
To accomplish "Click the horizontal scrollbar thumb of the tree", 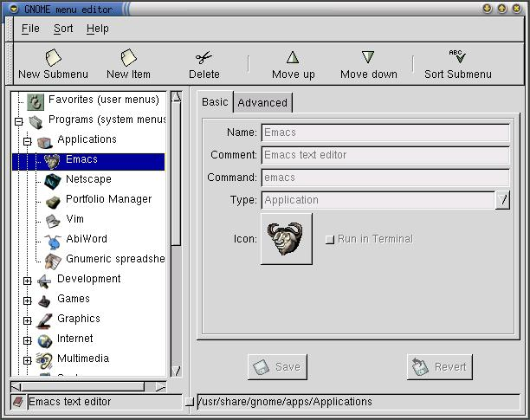I will [x=83, y=387].
